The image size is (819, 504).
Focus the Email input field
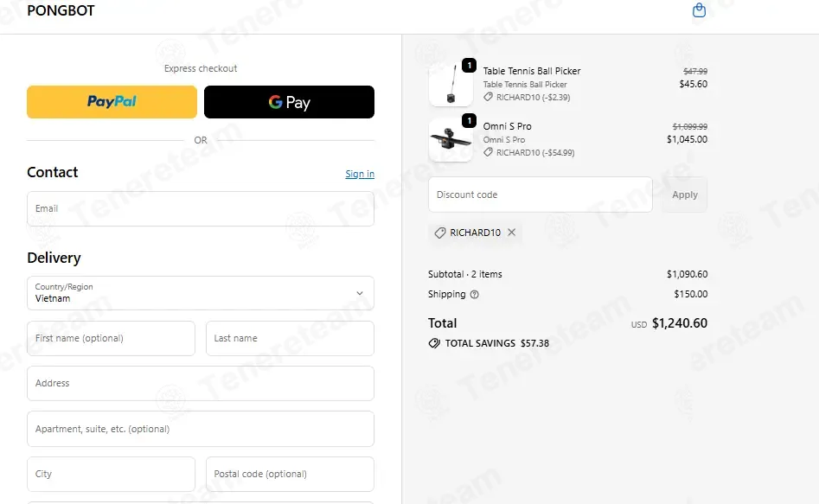pos(201,209)
